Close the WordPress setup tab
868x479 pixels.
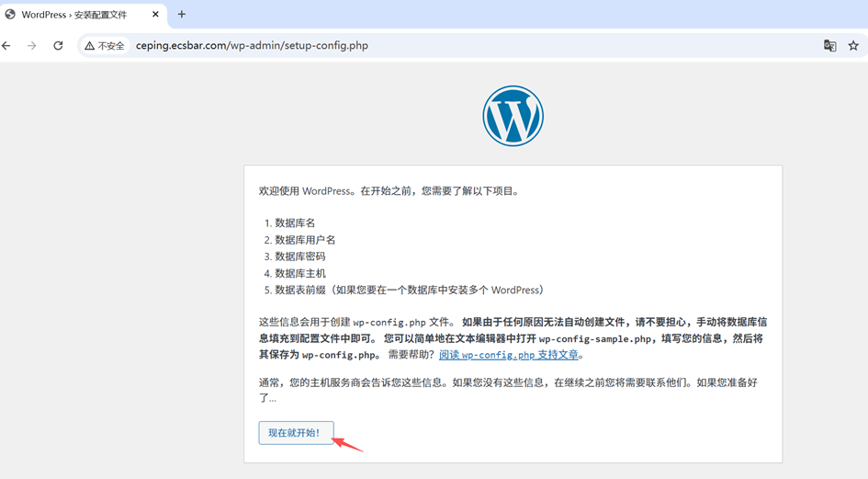[x=157, y=14]
